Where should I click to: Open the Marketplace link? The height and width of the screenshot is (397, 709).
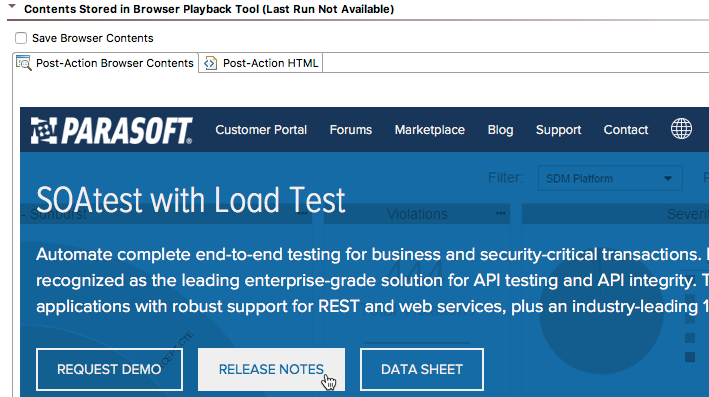(430, 130)
